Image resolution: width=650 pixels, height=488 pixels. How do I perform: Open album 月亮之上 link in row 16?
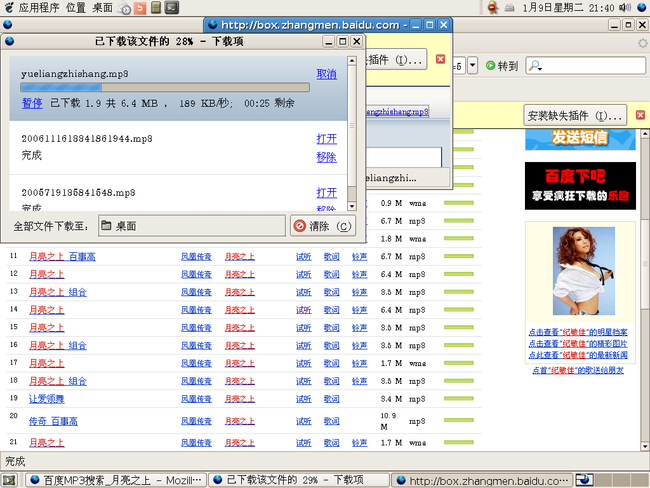click(240, 346)
